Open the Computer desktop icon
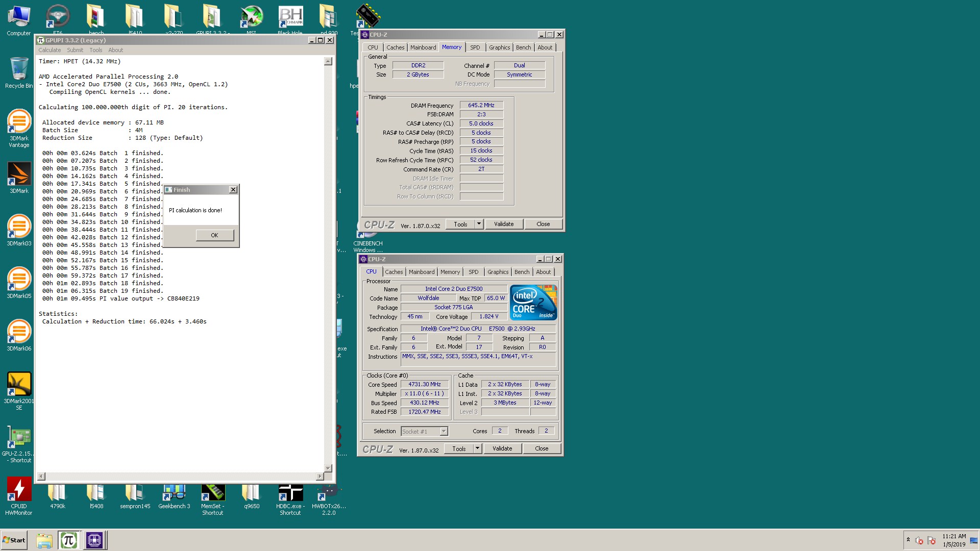Viewport: 980px width, 551px height. click(x=19, y=20)
